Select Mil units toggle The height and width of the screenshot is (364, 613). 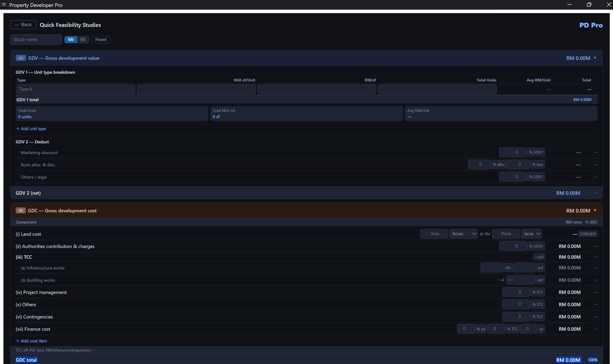(71, 40)
